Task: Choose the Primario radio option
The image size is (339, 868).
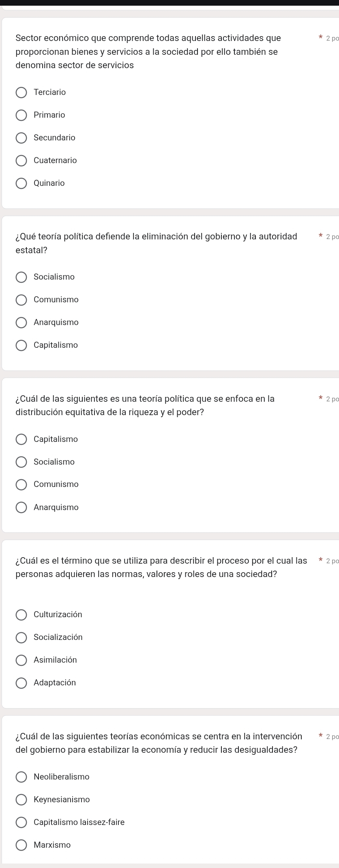Action: [21, 115]
